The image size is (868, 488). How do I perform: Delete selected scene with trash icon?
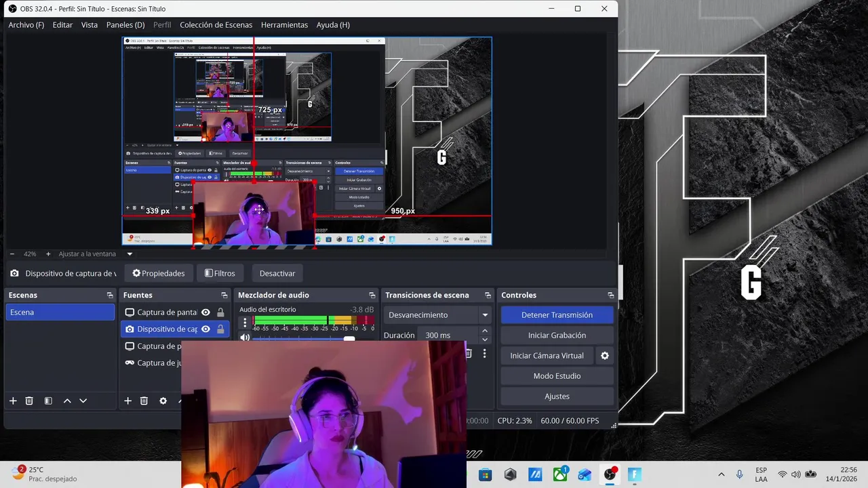[29, 401]
